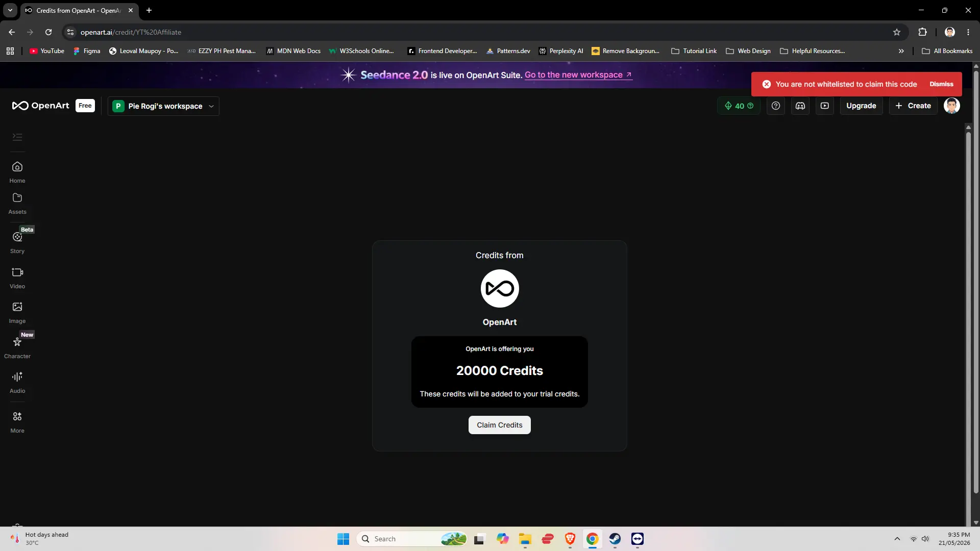Viewport: 980px width, 551px height.
Task: Open the MDN Web Docs bookmark
Action: (293, 51)
